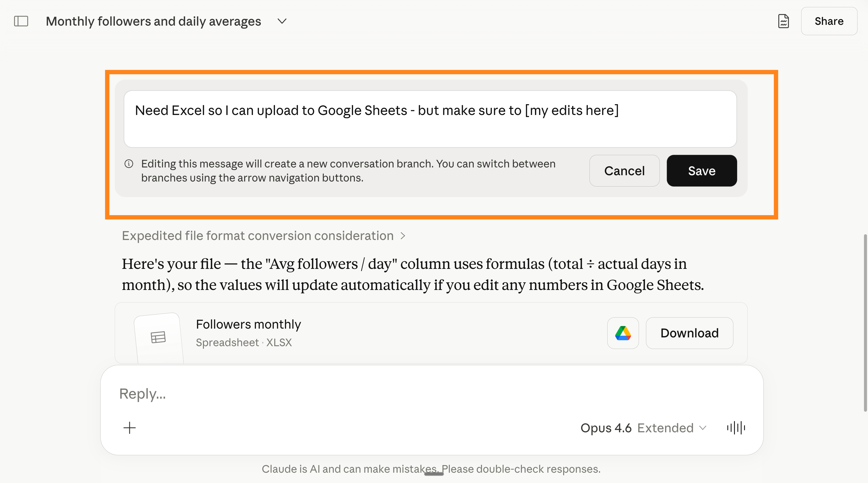Click the chevron next to Expedited consideration
The width and height of the screenshot is (868, 483).
[403, 236]
